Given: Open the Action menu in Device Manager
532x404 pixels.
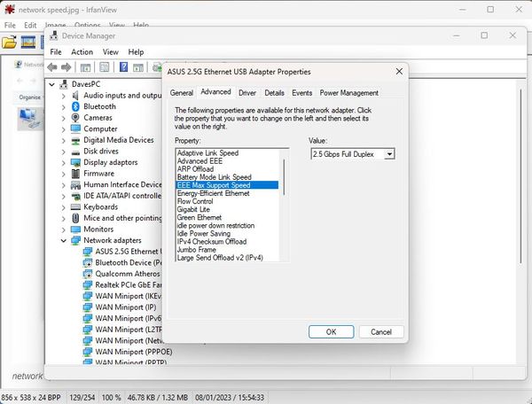Looking at the screenshot, I should pyautogui.click(x=82, y=51).
